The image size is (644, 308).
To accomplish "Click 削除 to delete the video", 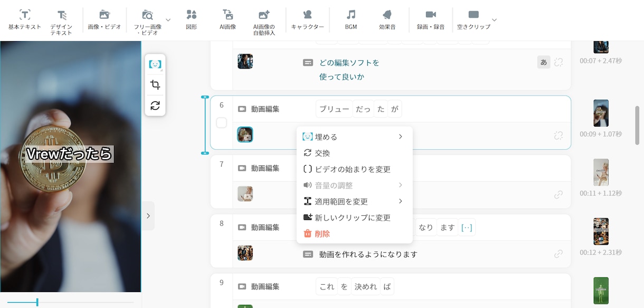I will [x=355, y=234].
